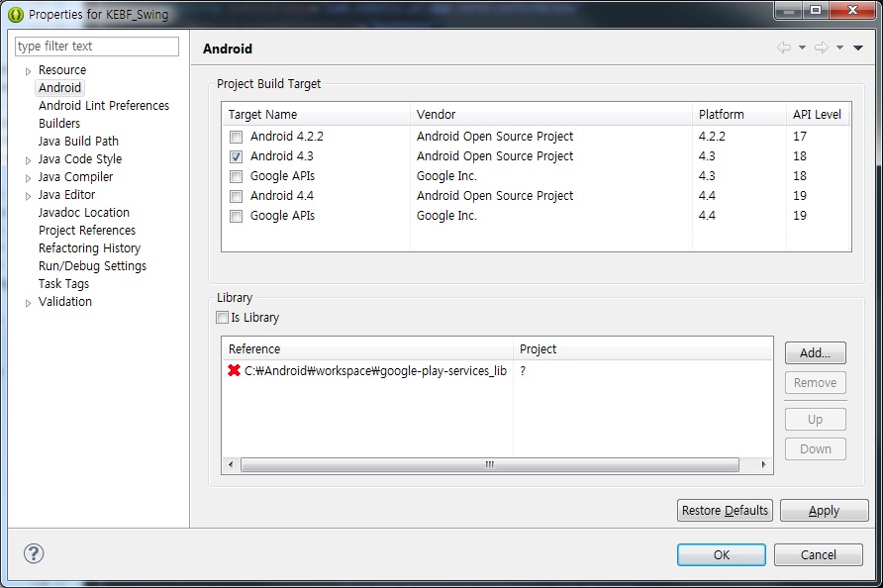This screenshot has width=883, height=588.
Task: Open Java Build Path page
Action: point(78,141)
